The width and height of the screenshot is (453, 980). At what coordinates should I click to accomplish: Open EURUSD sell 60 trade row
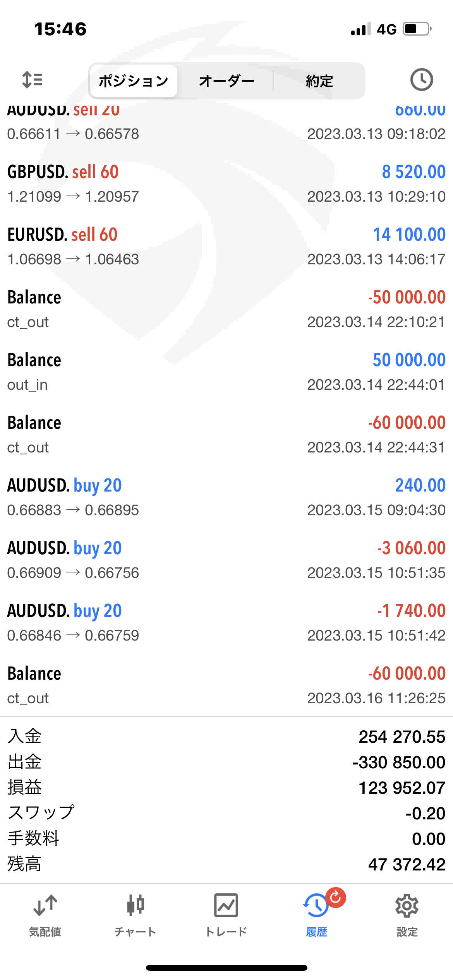pos(226,246)
